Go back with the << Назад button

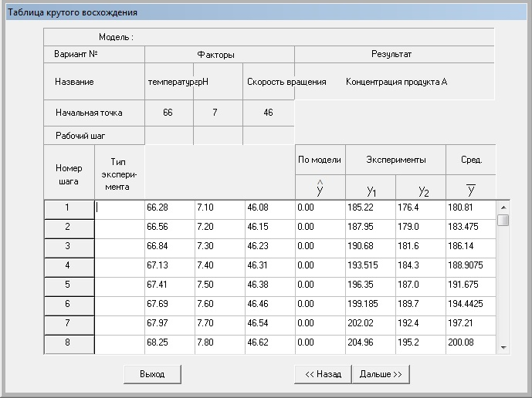[323, 374]
